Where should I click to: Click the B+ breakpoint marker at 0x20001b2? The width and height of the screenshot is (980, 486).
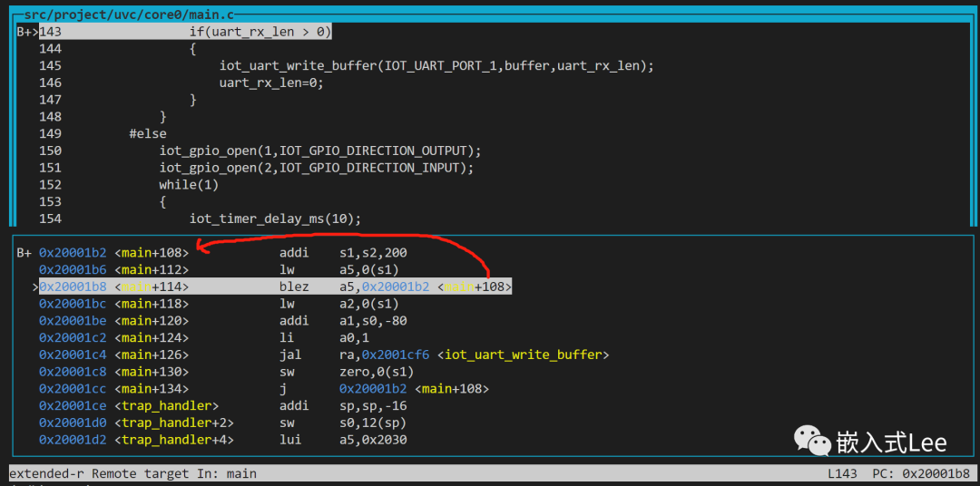click(24, 253)
